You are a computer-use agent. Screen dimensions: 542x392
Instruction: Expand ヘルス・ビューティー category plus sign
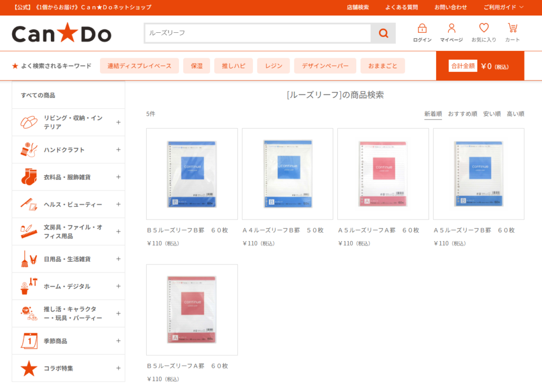[x=118, y=204]
